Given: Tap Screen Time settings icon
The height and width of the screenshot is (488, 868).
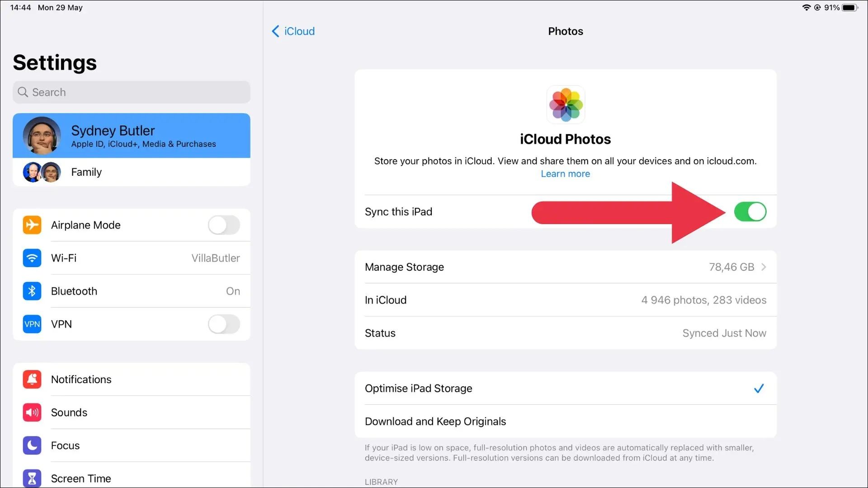Looking at the screenshot, I should pyautogui.click(x=32, y=477).
